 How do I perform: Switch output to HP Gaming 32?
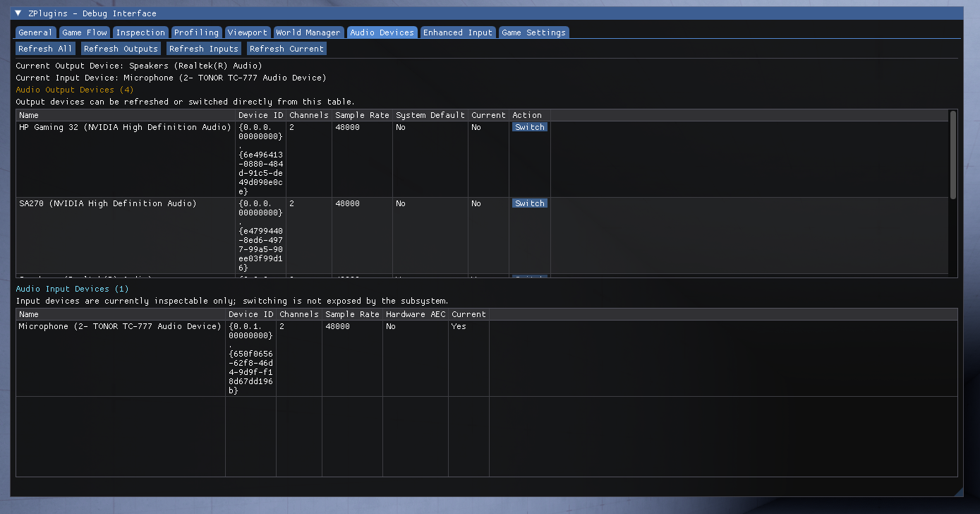click(x=529, y=127)
